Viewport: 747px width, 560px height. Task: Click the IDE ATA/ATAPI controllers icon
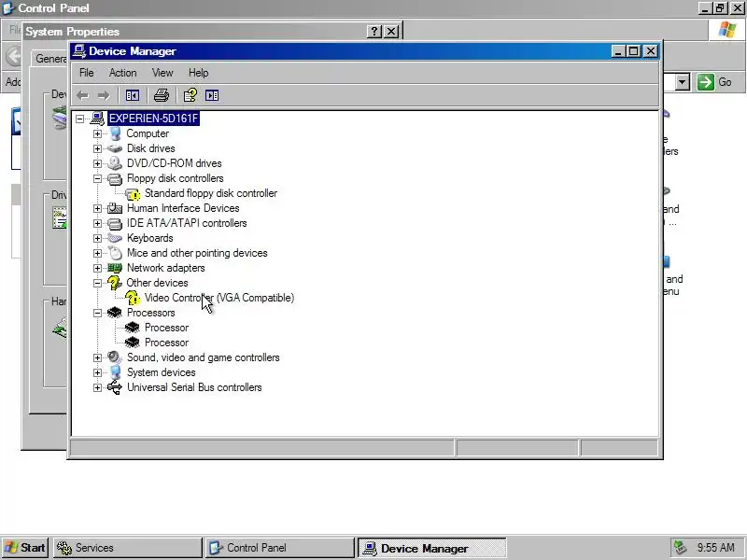point(115,223)
